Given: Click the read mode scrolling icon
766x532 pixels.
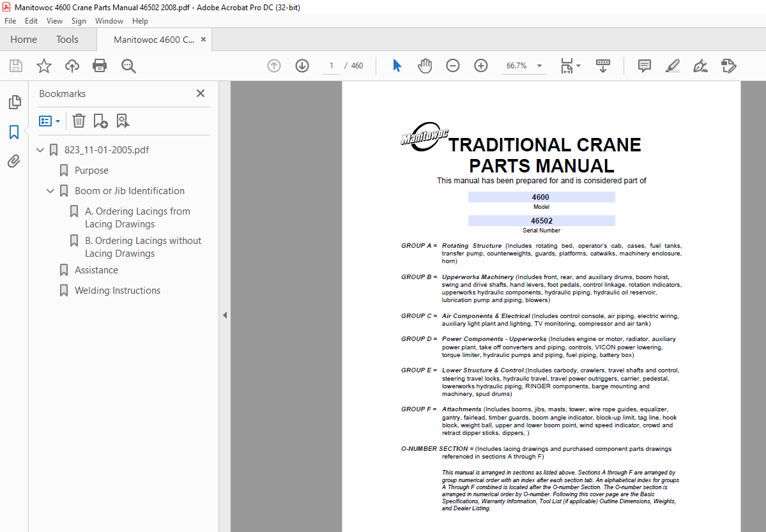Looking at the screenshot, I should (603, 66).
